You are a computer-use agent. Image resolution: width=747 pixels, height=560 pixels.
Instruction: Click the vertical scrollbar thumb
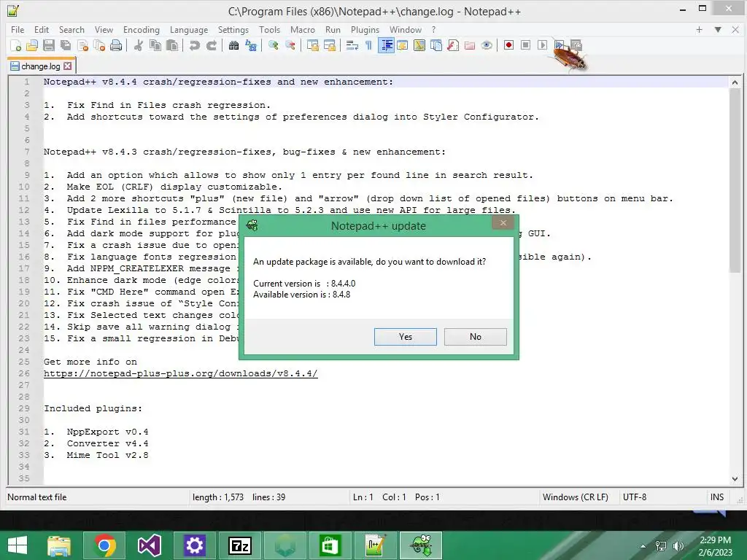click(735, 181)
